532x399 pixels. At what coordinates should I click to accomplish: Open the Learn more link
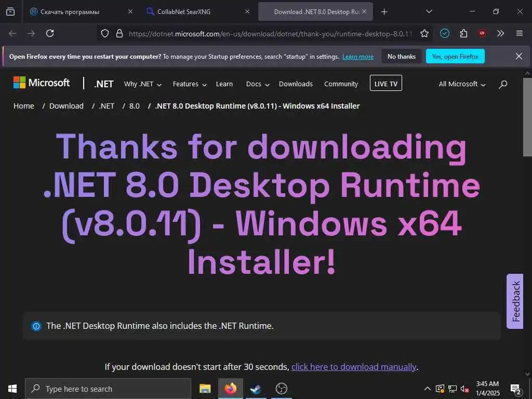pos(358,57)
